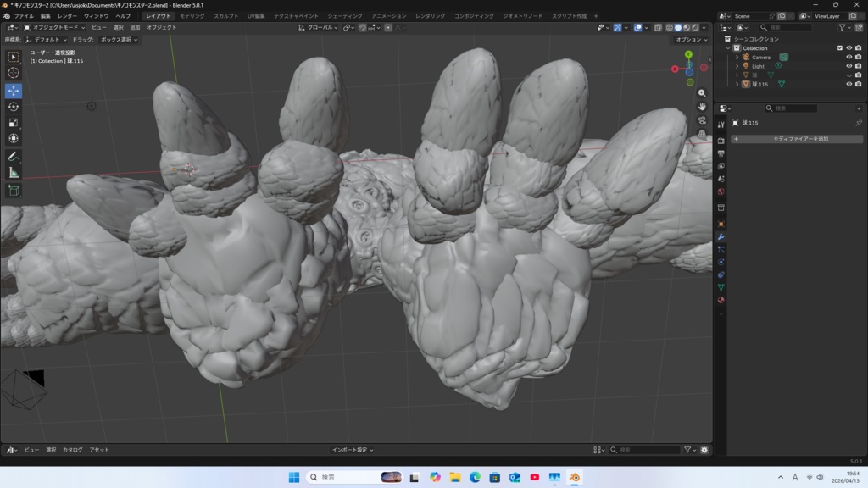Uncheck the Collection exclude checkbox
The image size is (868, 488).
pyautogui.click(x=840, y=48)
